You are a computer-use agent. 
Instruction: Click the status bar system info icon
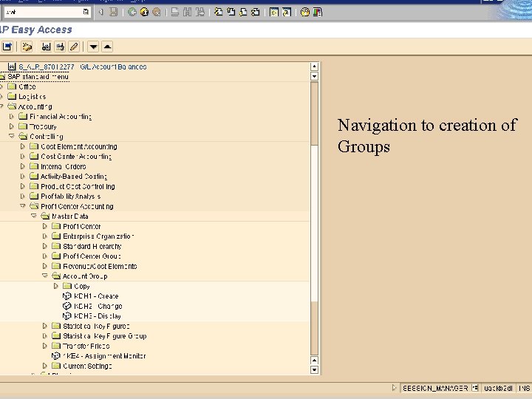pyautogui.click(x=475, y=388)
